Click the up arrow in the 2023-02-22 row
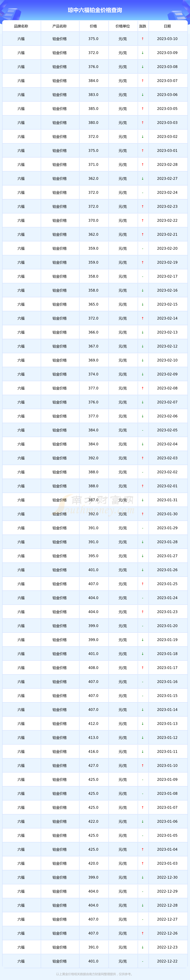Viewport: 190px width, 980px height. (x=143, y=221)
